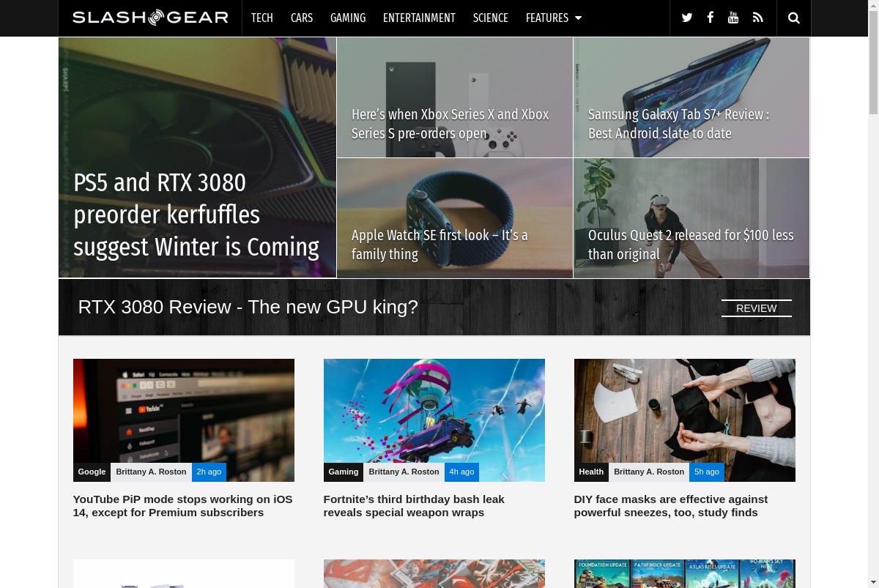Image resolution: width=879 pixels, height=588 pixels.
Task: Click Brittany A. Roston on Fortnite article
Action: [x=404, y=472]
